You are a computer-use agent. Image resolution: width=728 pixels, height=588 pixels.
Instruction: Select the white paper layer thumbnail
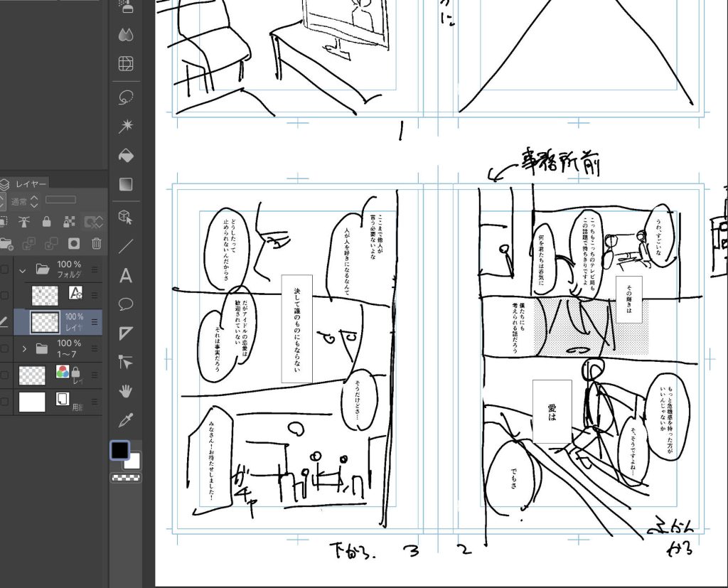point(32,402)
